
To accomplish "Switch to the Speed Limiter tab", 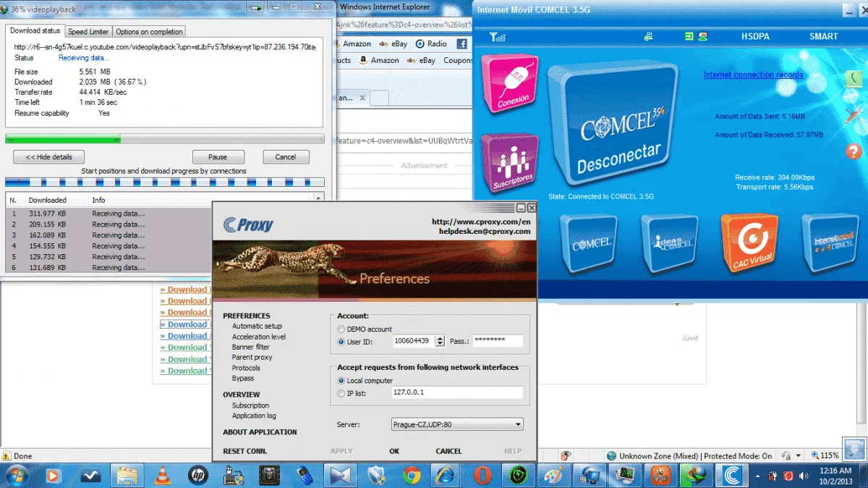I will pyautogui.click(x=88, y=32).
